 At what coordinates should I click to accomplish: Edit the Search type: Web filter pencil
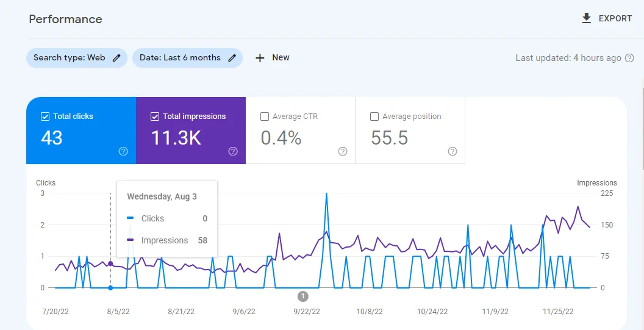click(x=116, y=58)
